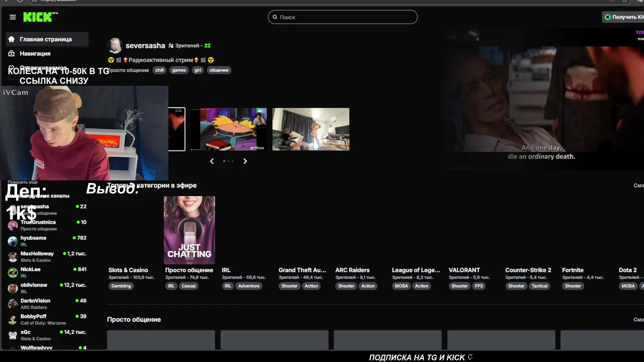644x362 pixels.
Task: Open seversasha avatar in featured stream
Action: coord(115,45)
